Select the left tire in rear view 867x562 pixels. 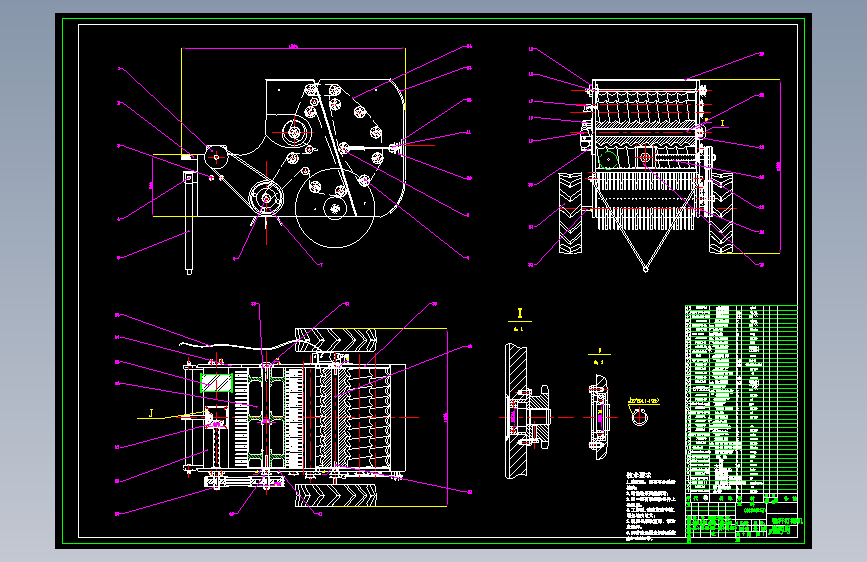point(571,213)
